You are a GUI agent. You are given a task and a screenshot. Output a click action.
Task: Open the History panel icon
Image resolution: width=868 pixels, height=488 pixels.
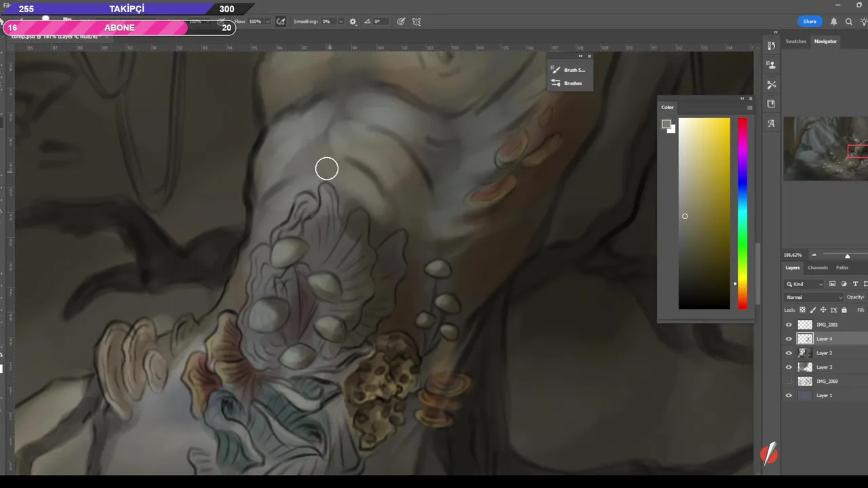tap(771, 46)
